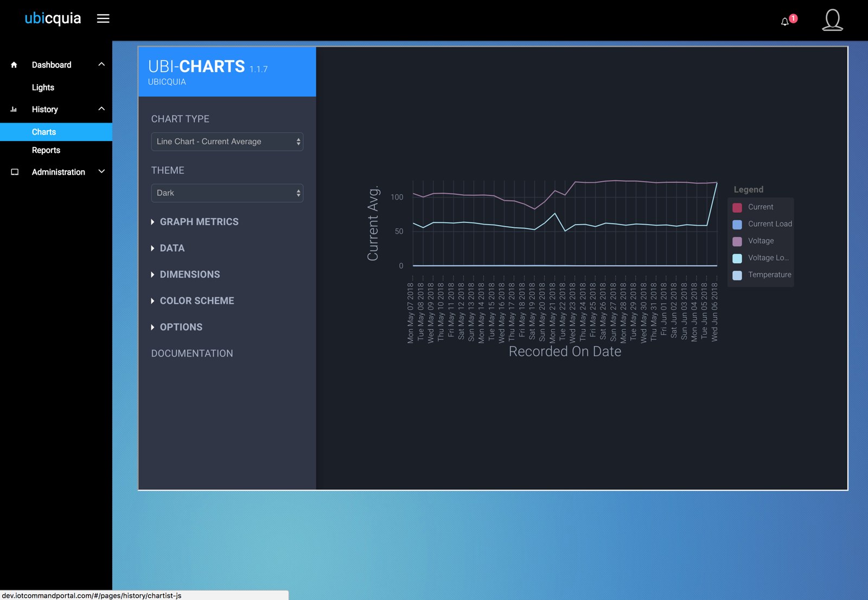
Task: Click the UBI-CHARTS header title
Action: [196, 66]
